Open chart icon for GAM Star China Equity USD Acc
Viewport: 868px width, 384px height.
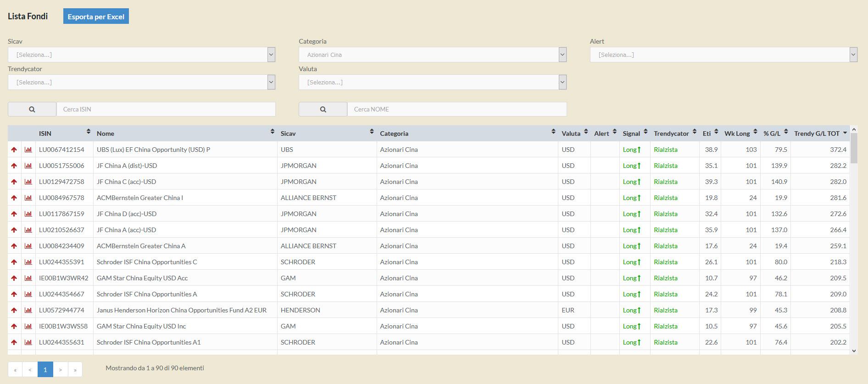28,278
